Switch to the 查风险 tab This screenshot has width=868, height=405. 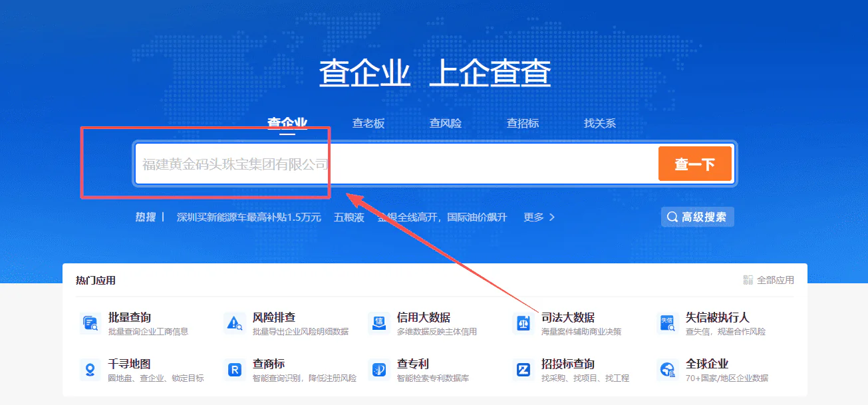(x=446, y=124)
